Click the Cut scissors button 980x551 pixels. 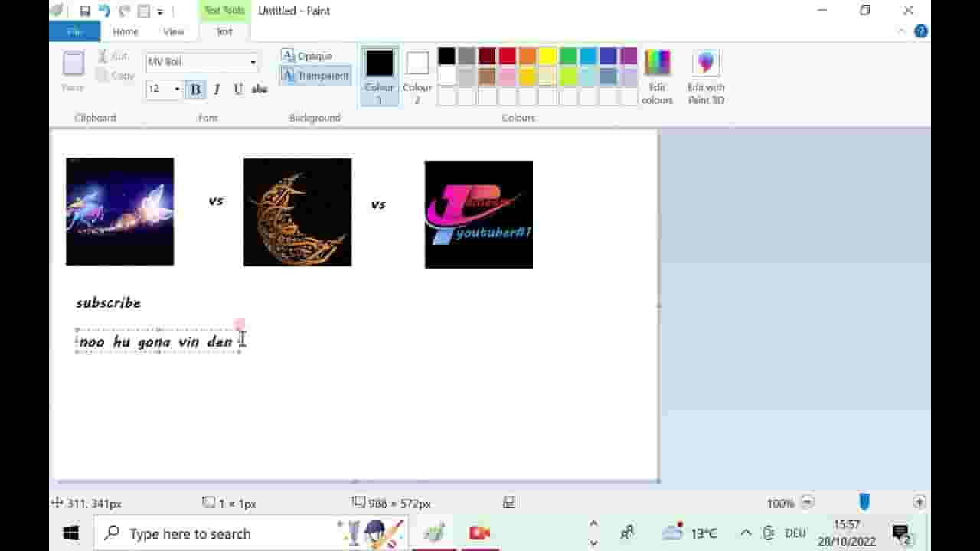tap(113, 56)
